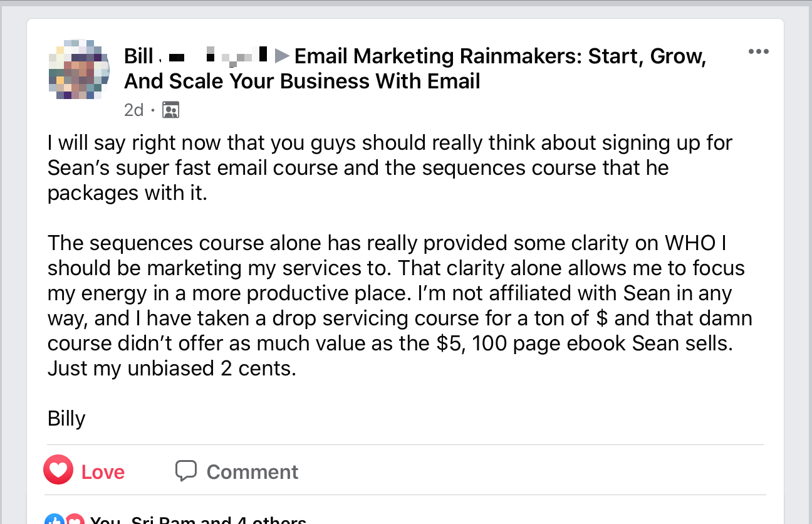This screenshot has height=524, width=812.
Task: Click the 'Just my unbiased 2 cents' line
Action: click(172, 368)
